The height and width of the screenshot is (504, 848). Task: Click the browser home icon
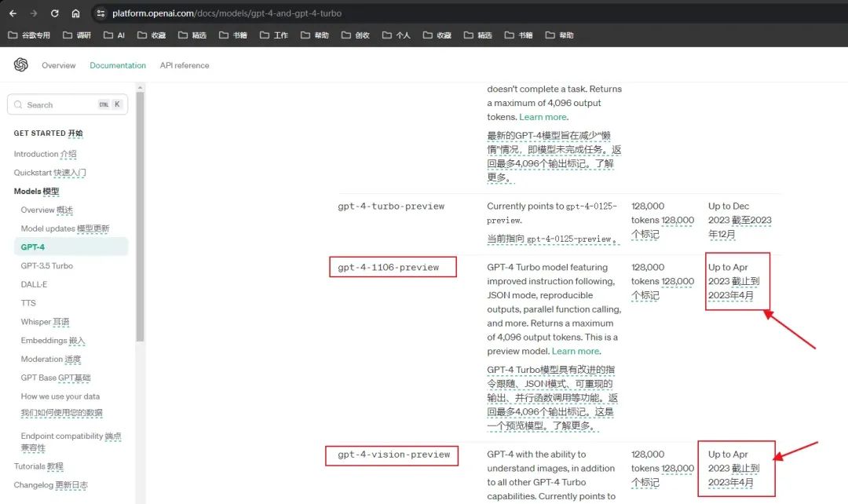[75, 13]
